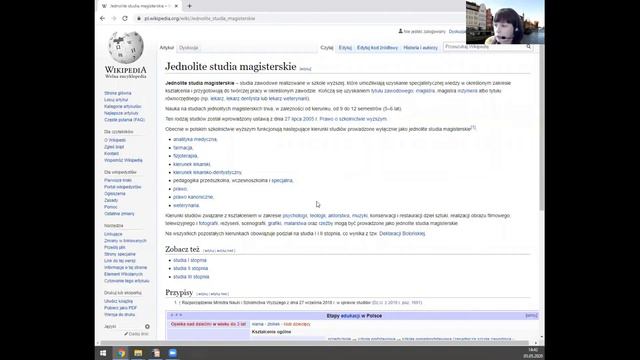
Task: Open Najlepsze artykuły sidebar link
Action: coord(121,113)
